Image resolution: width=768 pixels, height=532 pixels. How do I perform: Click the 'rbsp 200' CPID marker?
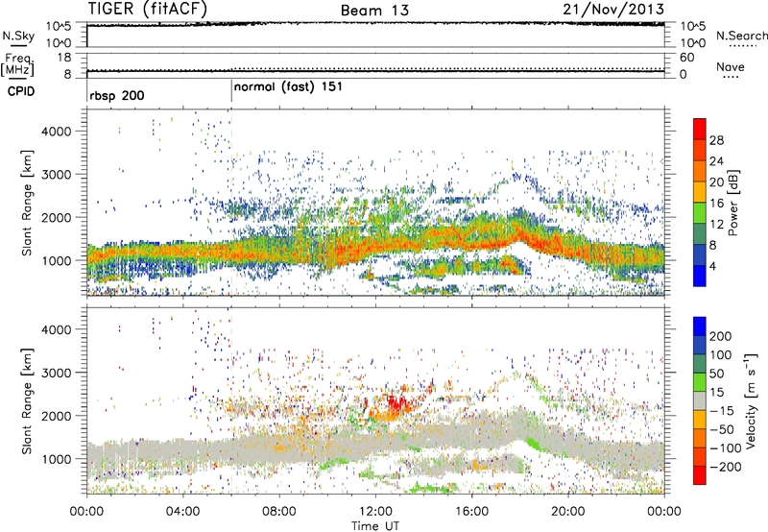click(116, 95)
